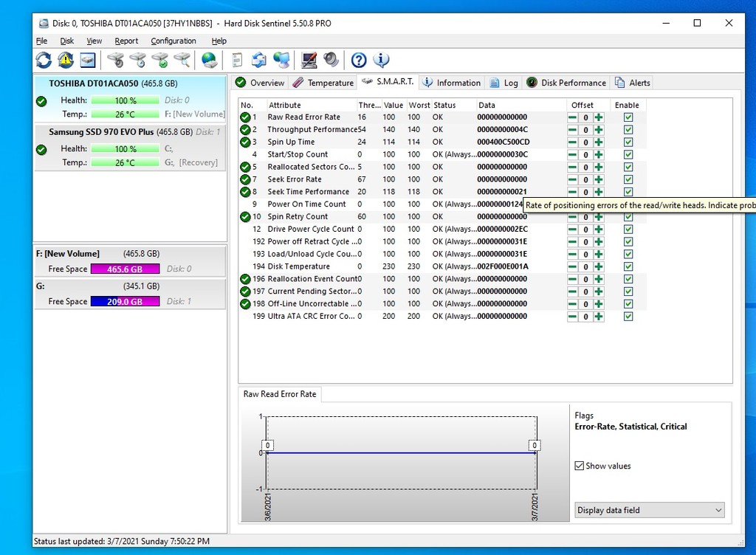Open the Display data field dropdown
This screenshot has height=555, width=756.
(x=650, y=510)
